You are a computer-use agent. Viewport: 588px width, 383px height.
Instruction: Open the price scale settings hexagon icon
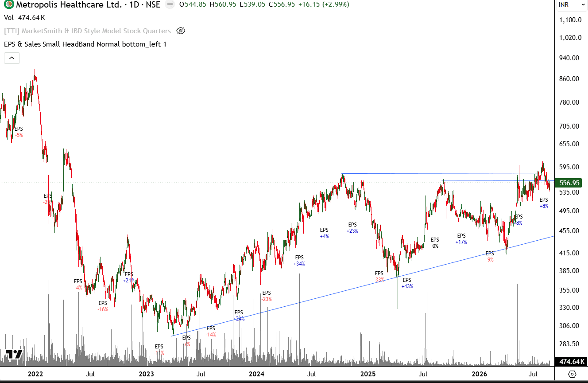coord(573,374)
